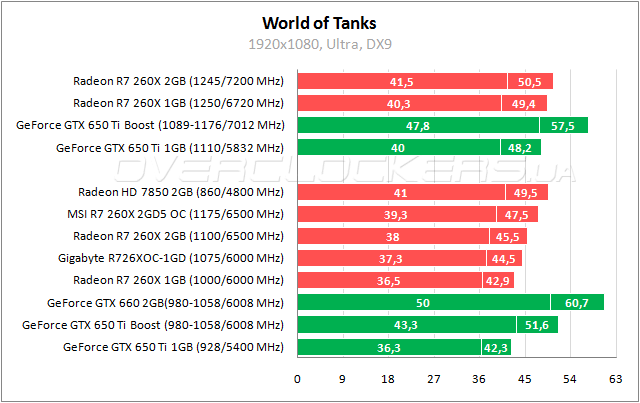Click the 36,3 green bar value
This screenshot has width=640, height=403.
pyautogui.click(x=389, y=348)
